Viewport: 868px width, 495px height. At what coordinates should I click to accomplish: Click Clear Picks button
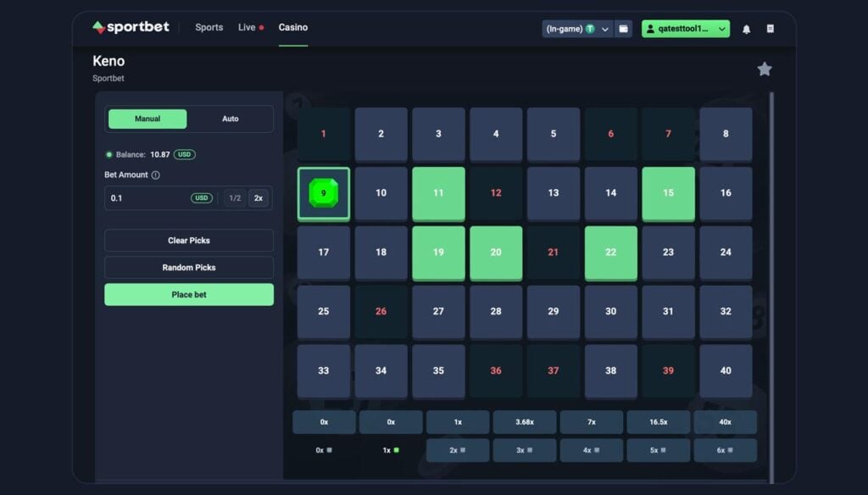pyautogui.click(x=189, y=241)
